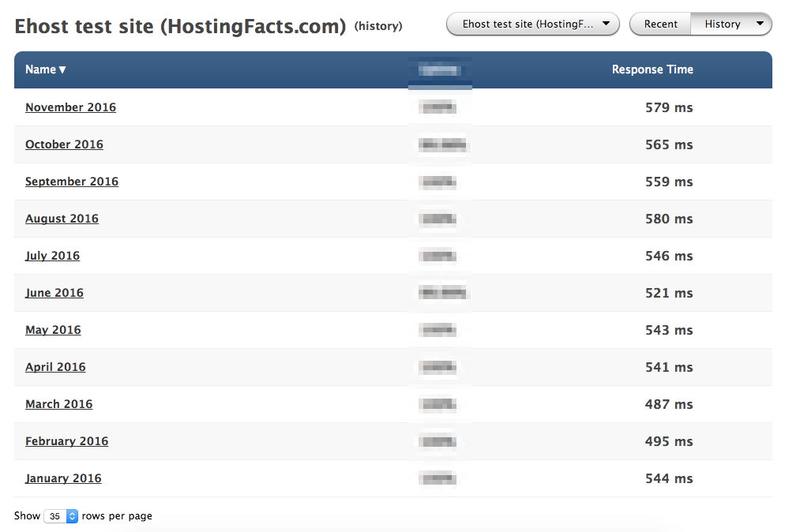Open the November 2016 history link
Image resolution: width=785 pixels, height=532 pixels.
[x=70, y=107]
